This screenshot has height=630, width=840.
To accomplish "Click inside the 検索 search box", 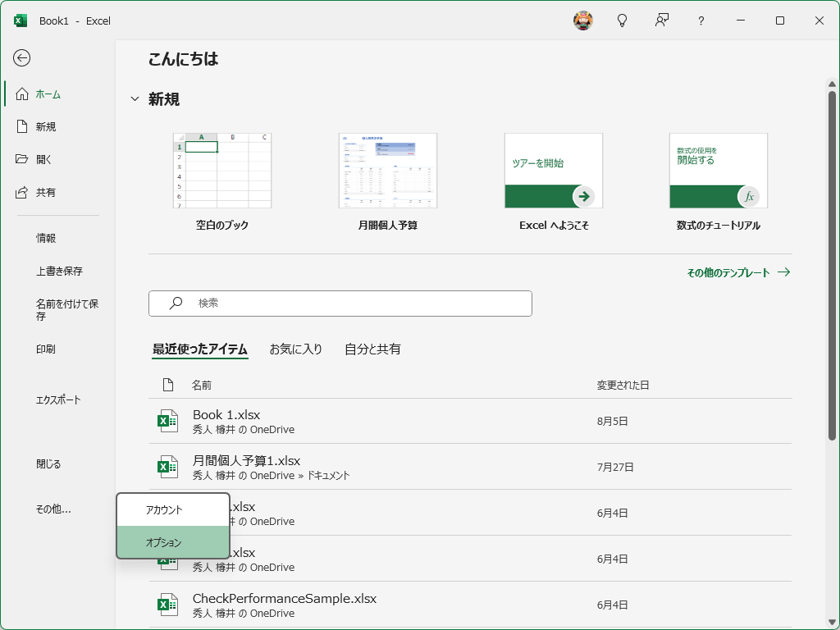I will [x=340, y=303].
